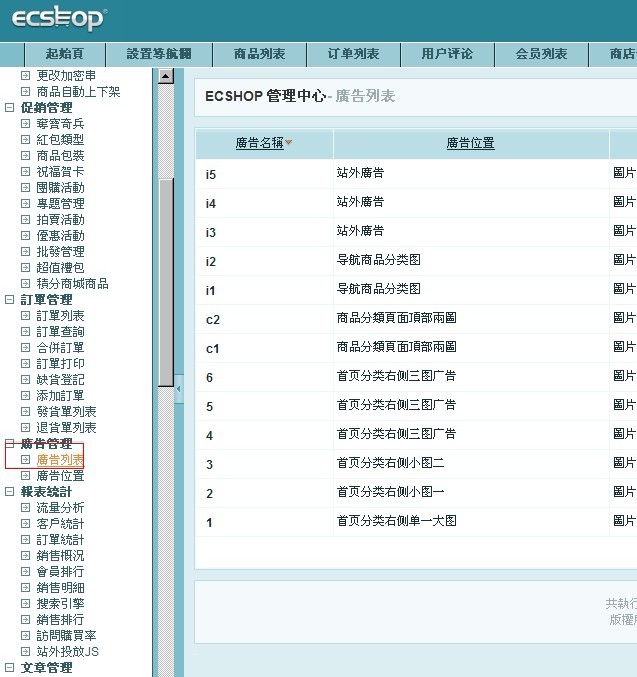Click arrow icon beside 拍賣活動

click(x=25, y=220)
